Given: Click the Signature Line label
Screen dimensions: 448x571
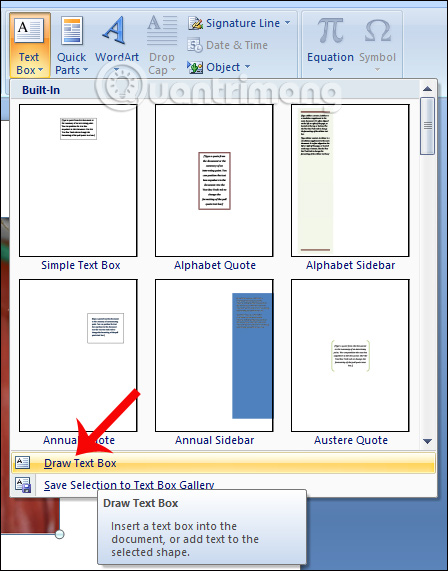Looking at the screenshot, I should tap(243, 23).
